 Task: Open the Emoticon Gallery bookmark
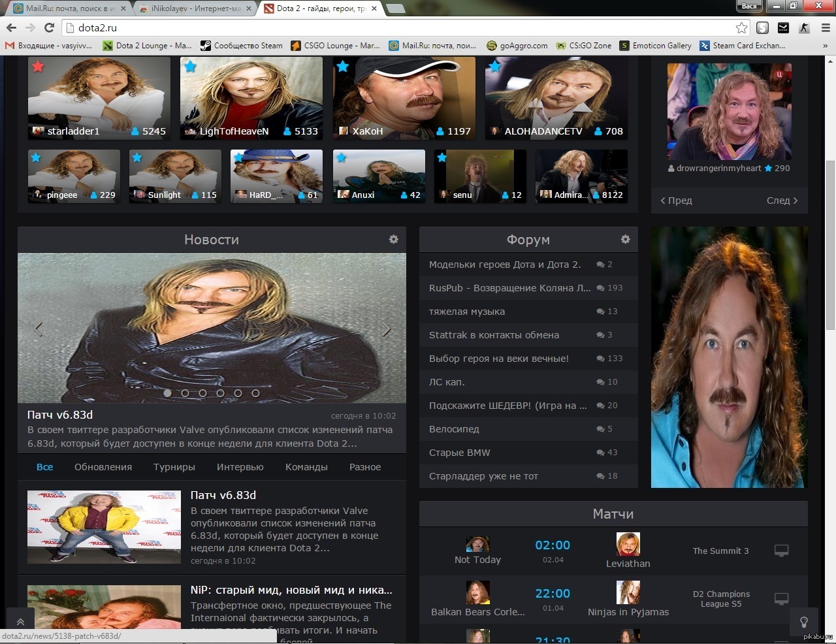[x=656, y=46]
